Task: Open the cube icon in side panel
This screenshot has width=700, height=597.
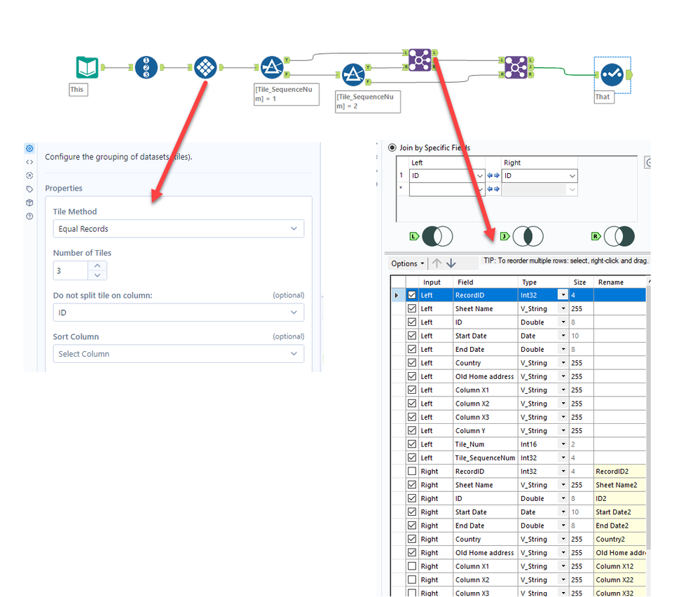Action: pos(29,203)
